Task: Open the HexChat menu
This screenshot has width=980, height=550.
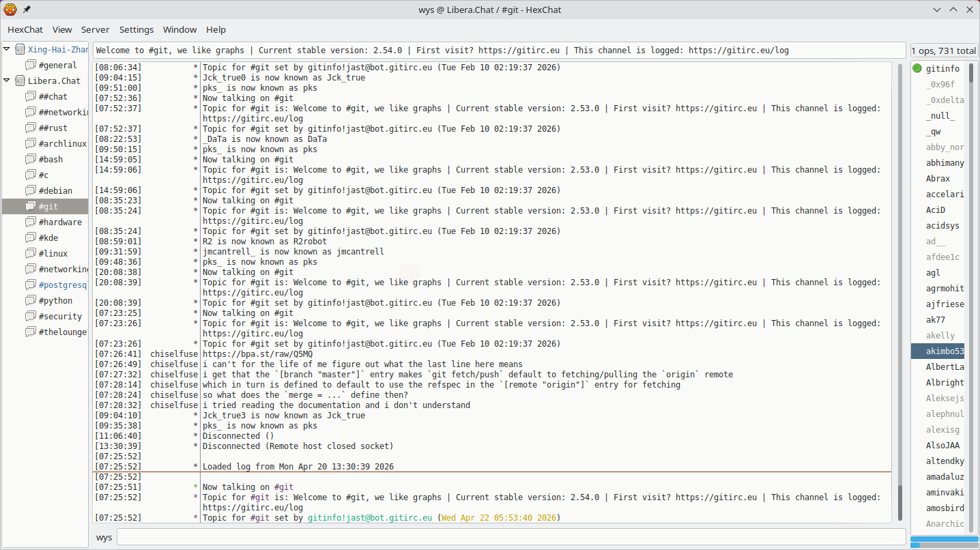Action: coord(25,30)
